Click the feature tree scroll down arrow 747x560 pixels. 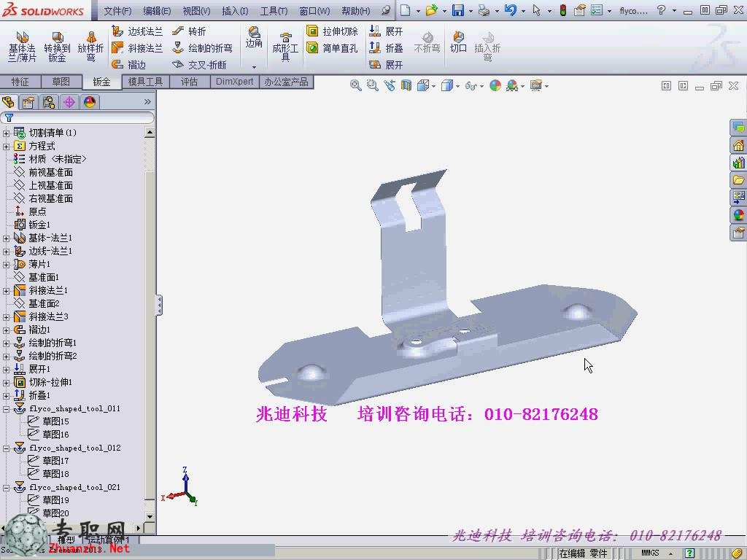pyautogui.click(x=150, y=517)
